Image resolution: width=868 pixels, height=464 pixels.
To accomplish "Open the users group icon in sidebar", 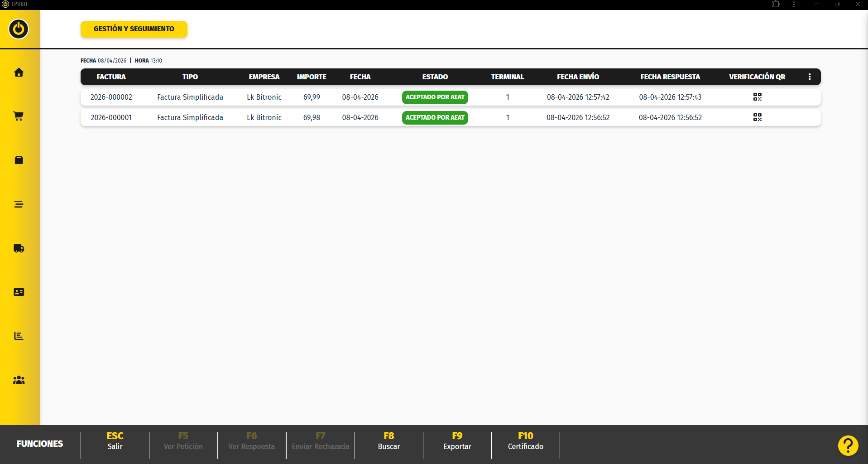I will (x=19, y=380).
